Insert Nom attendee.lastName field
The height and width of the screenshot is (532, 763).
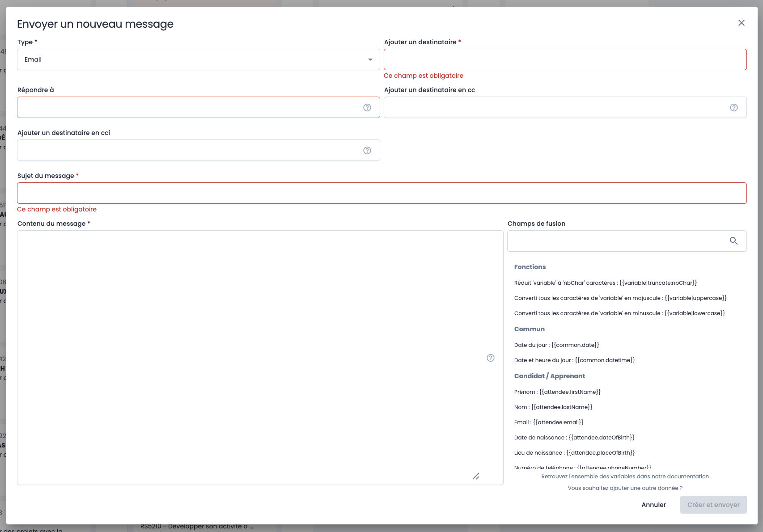click(x=553, y=407)
